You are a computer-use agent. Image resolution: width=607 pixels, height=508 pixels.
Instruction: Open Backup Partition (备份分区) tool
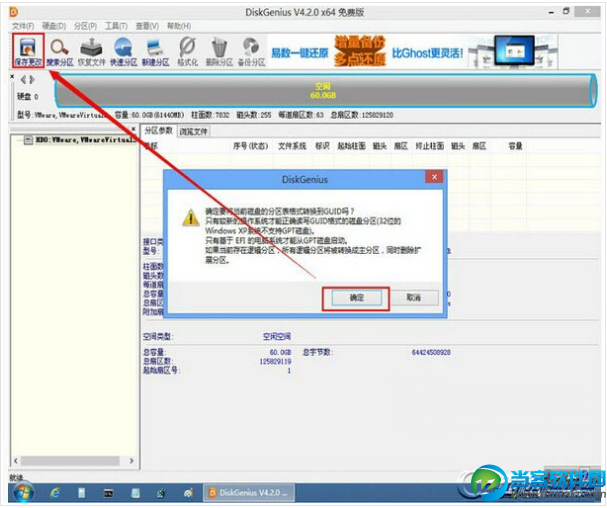(x=251, y=52)
